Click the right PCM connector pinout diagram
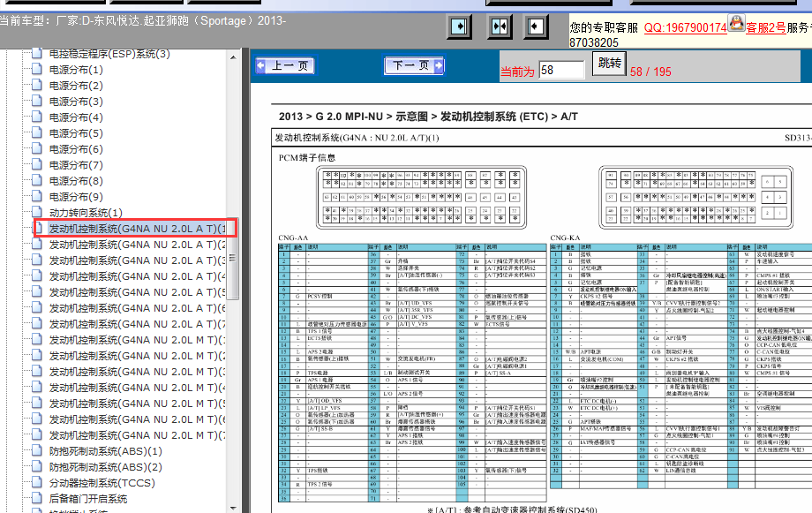 (696, 198)
